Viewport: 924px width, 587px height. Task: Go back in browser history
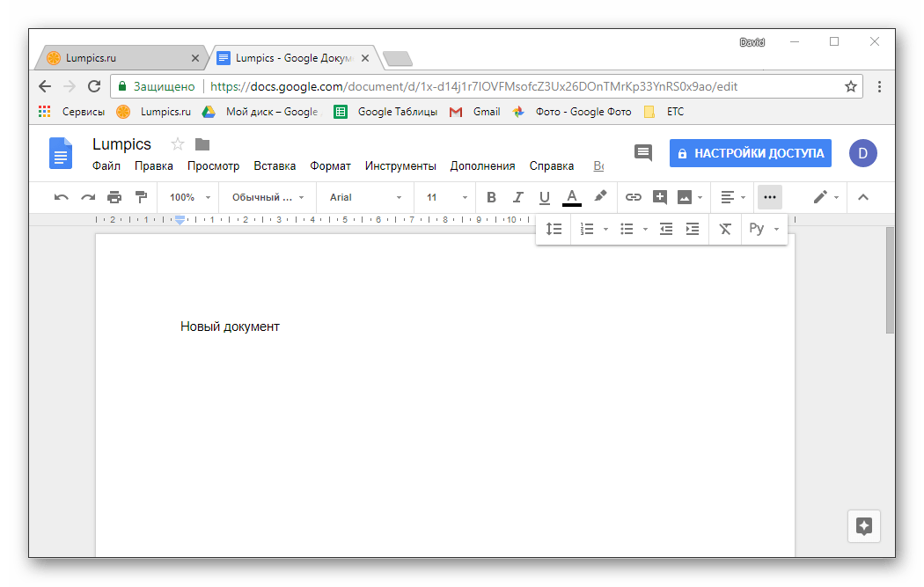coord(45,86)
